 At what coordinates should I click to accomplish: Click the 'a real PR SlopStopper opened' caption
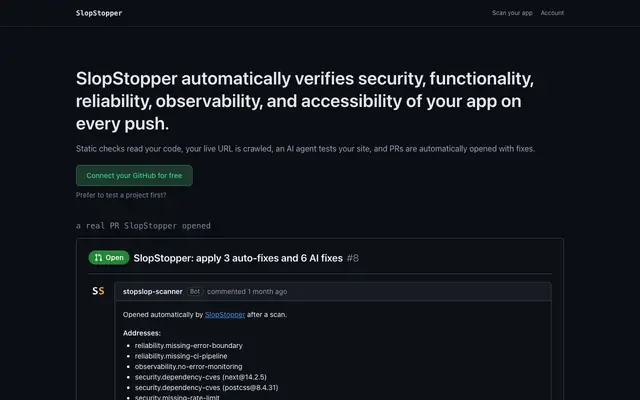(143, 226)
